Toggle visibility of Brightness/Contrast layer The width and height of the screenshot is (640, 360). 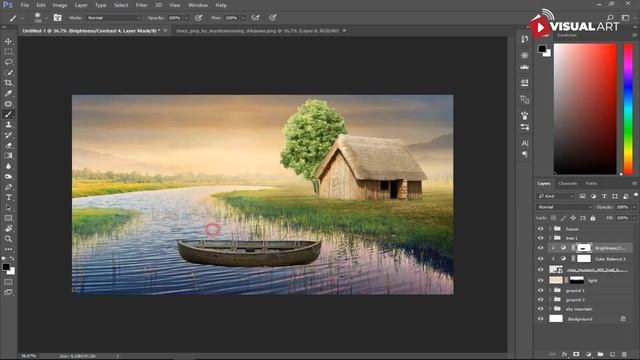pyautogui.click(x=541, y=248)
